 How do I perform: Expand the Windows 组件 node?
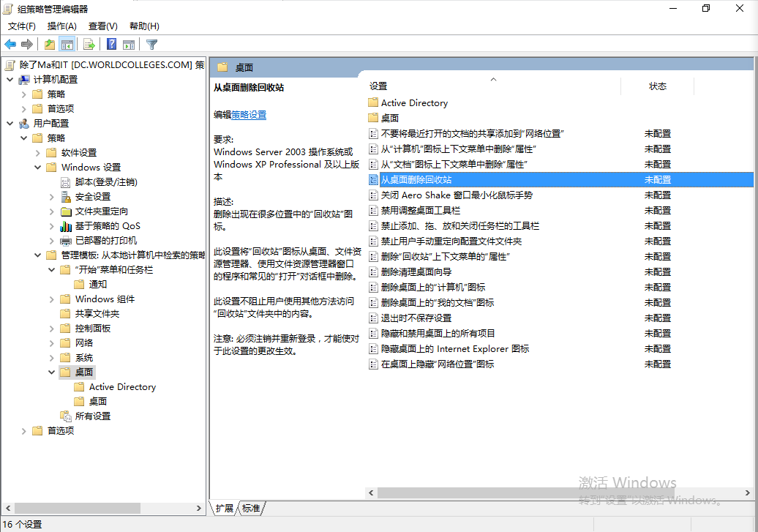tap(52, 299)
